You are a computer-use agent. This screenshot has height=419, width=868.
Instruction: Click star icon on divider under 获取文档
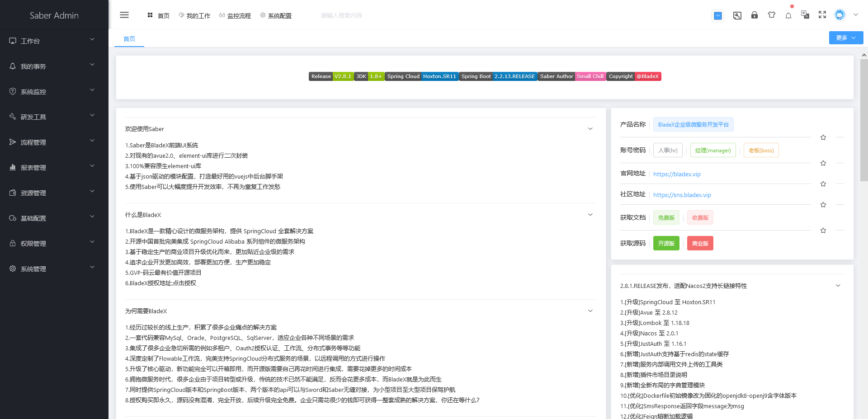823,231
